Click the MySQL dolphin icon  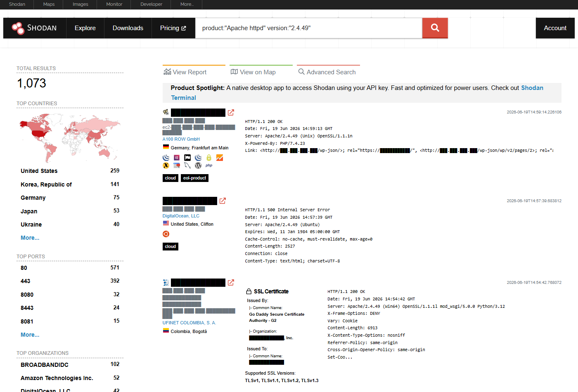[x=187, y=165]
